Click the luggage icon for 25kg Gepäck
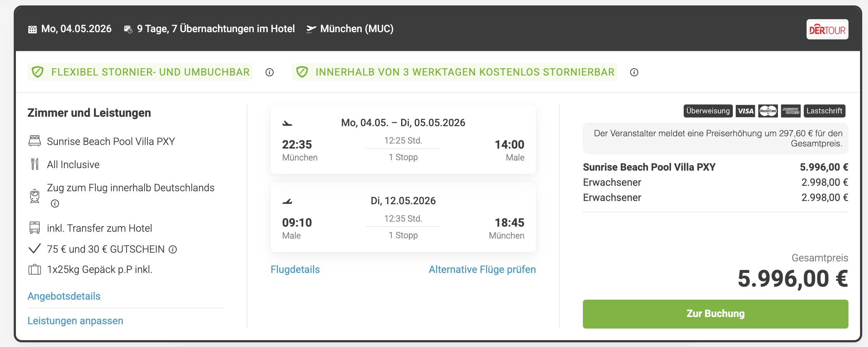 pyautogui.click(x=35, y=270)
